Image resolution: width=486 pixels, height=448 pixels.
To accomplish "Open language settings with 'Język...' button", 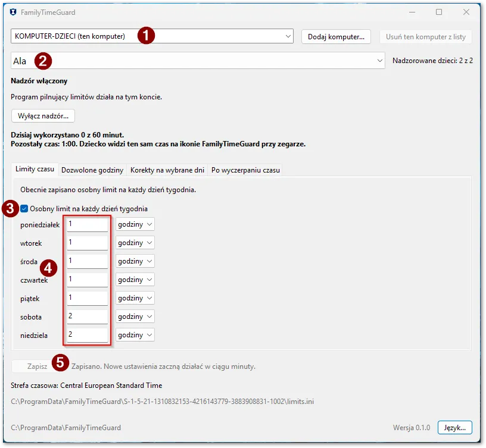I will point(454,428).
